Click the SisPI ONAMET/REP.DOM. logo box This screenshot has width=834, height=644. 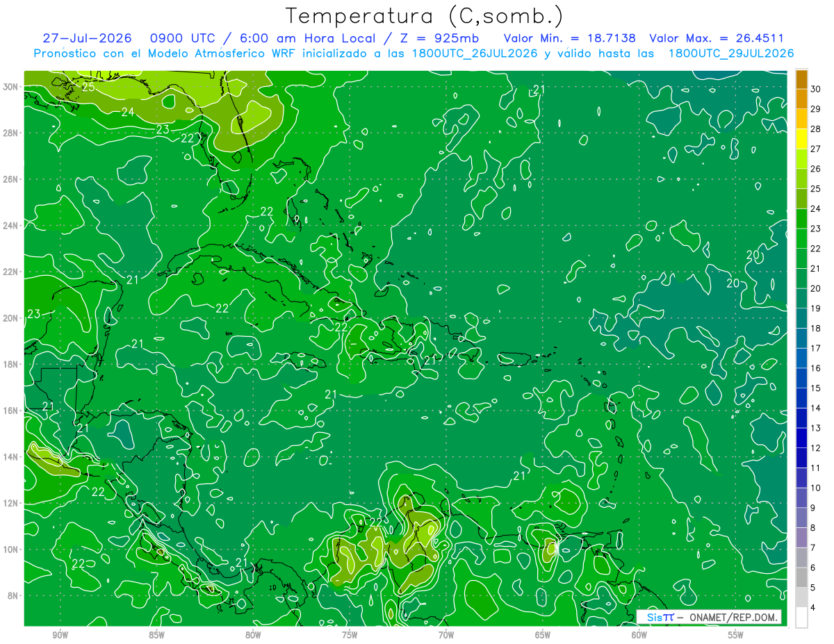(x=709, y=617)
